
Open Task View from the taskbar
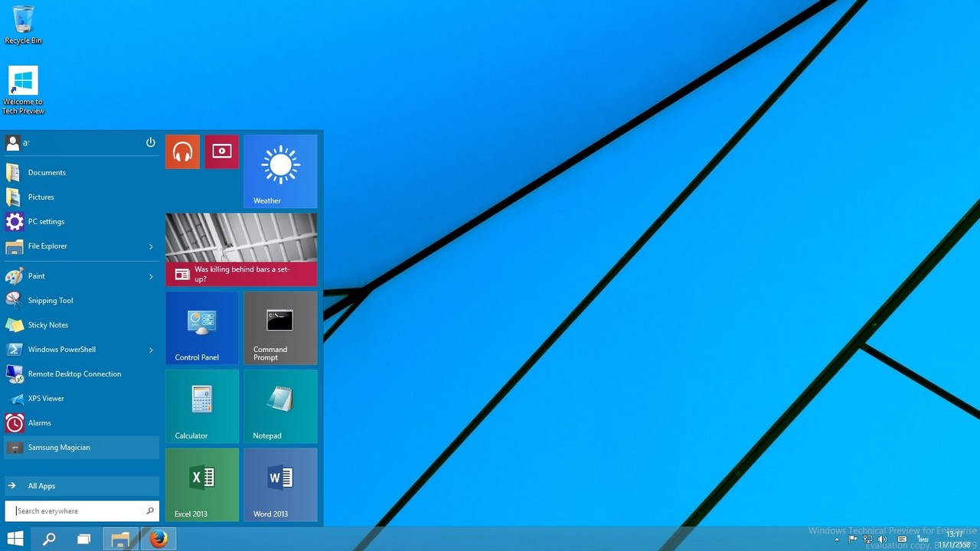(84, 539)
